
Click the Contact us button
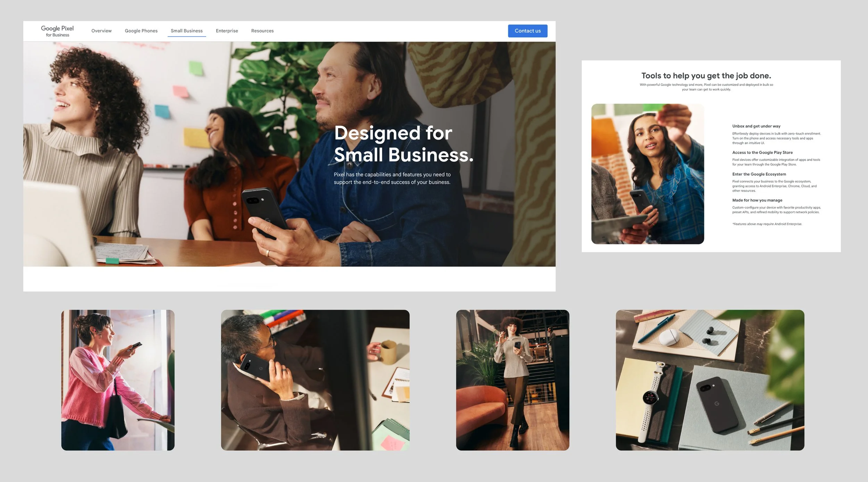(527, 31)
